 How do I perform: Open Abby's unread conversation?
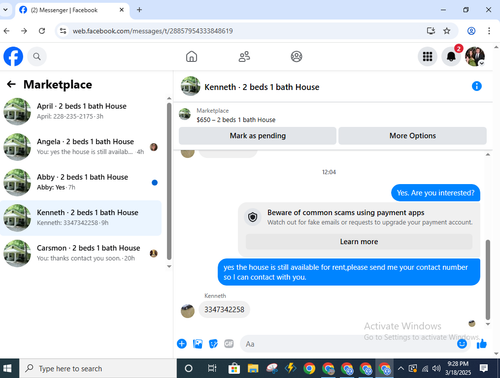tap(81, 182)
